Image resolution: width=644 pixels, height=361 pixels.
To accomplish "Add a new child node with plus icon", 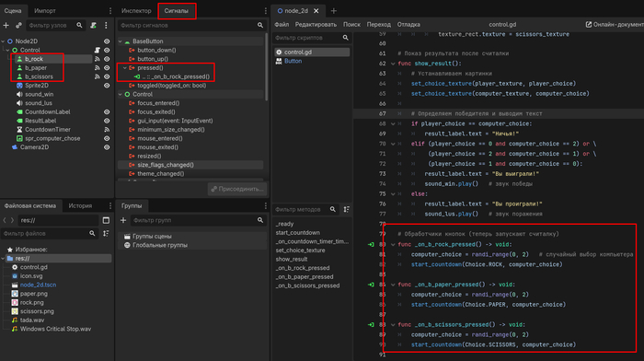I will pyautogui.click(x=6, y=26).
